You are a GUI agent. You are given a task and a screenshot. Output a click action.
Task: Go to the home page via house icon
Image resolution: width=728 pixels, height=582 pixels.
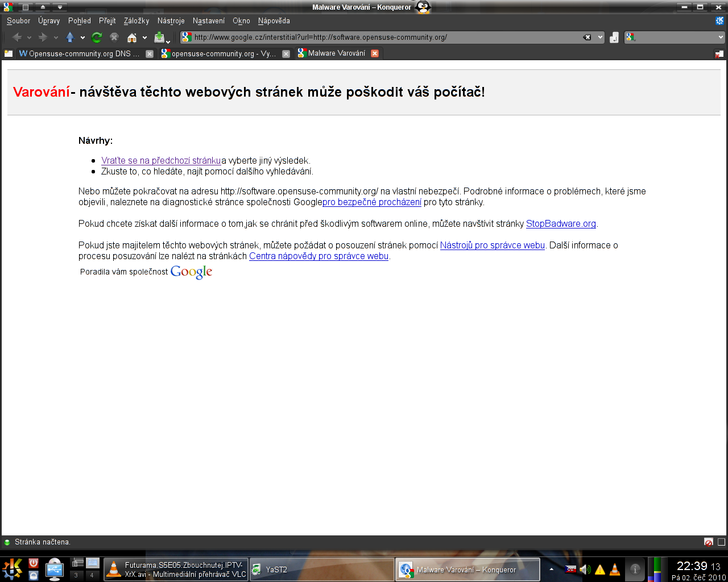point(132,38)
